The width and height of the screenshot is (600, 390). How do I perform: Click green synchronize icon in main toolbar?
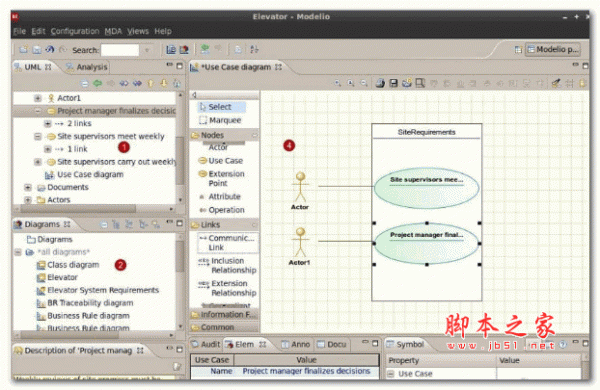(205, 49)
